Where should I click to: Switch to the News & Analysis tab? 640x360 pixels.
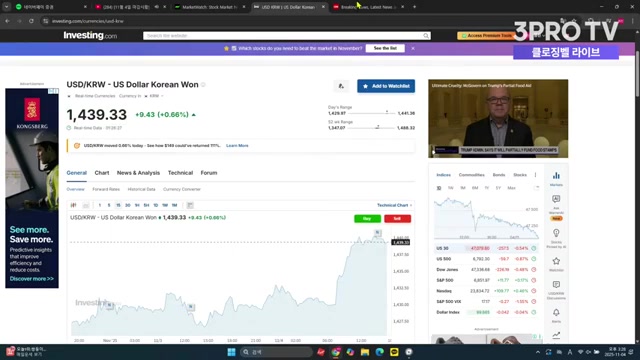tap(138, 173)
